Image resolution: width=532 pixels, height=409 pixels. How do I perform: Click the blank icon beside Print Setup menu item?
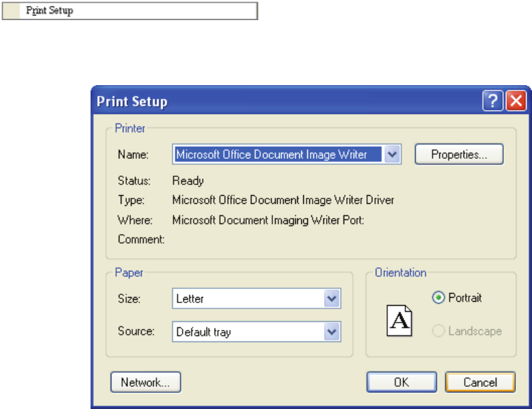tap(12, 11)
